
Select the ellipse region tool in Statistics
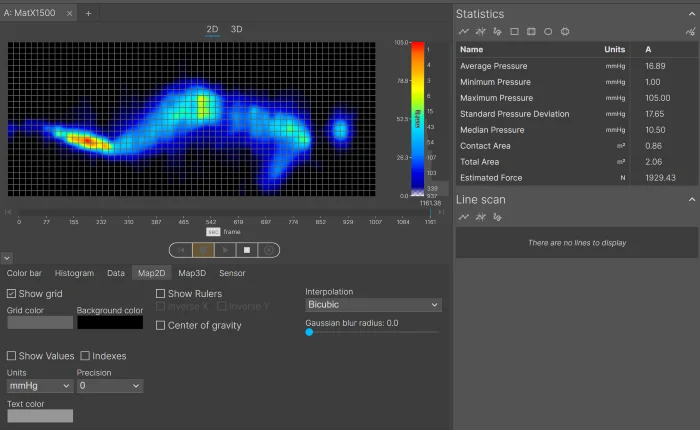pyautogui.click(x=548, y=31)
